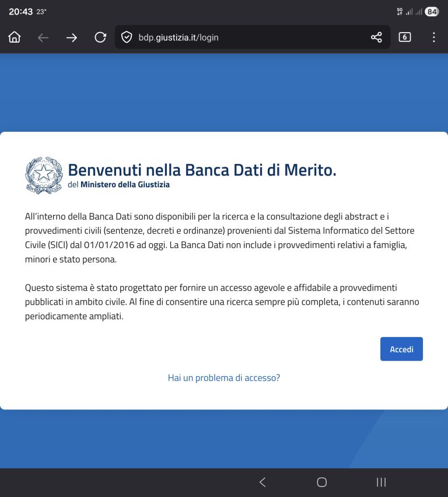Tap the shield security icon in address bar

127,37
